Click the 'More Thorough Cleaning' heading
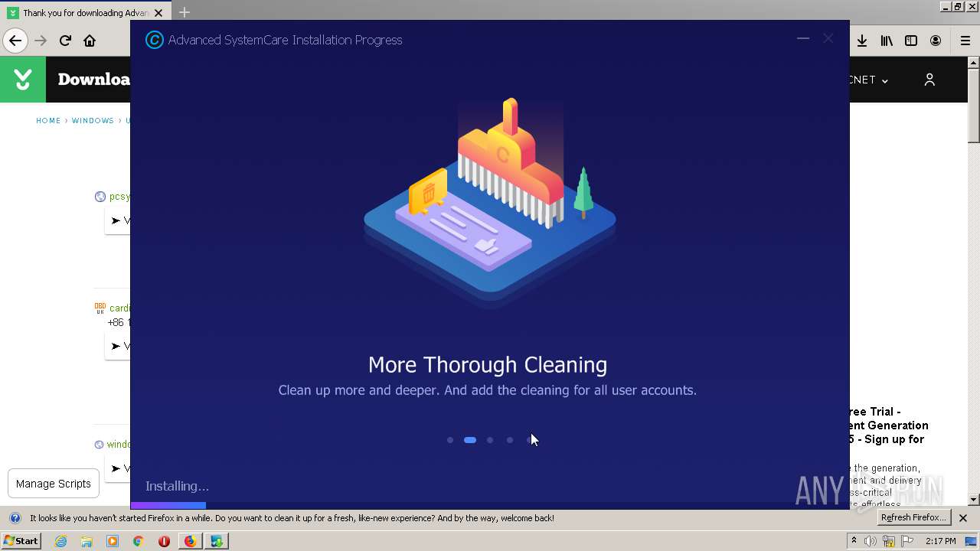This screenshot has width=980, height=551. pyautogui.click(x=488, y=365)
